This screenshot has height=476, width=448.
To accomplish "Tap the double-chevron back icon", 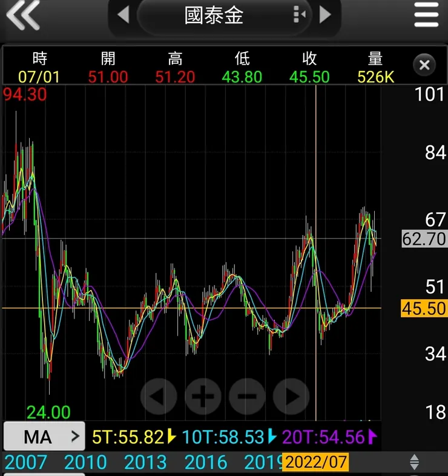I will coord(23,15).
